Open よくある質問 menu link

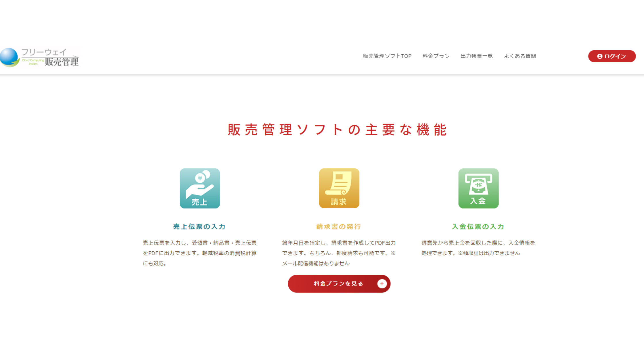click(520, 56)
